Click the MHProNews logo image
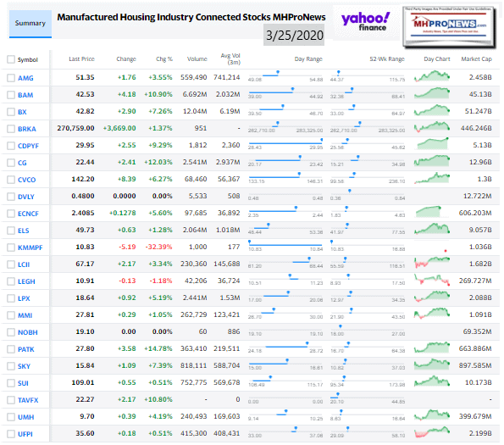Image resolution: width=504 pixels, height=445 pixels. coord(449,27)
